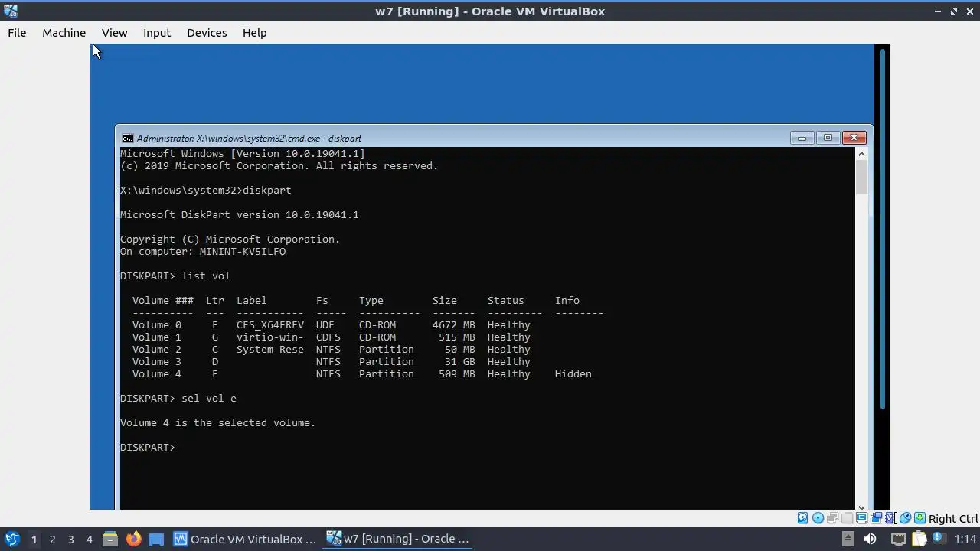Launch Firefox from the taskbar
Screen dimensions: 980x551
pyautogui.click(x=133, y=539)
